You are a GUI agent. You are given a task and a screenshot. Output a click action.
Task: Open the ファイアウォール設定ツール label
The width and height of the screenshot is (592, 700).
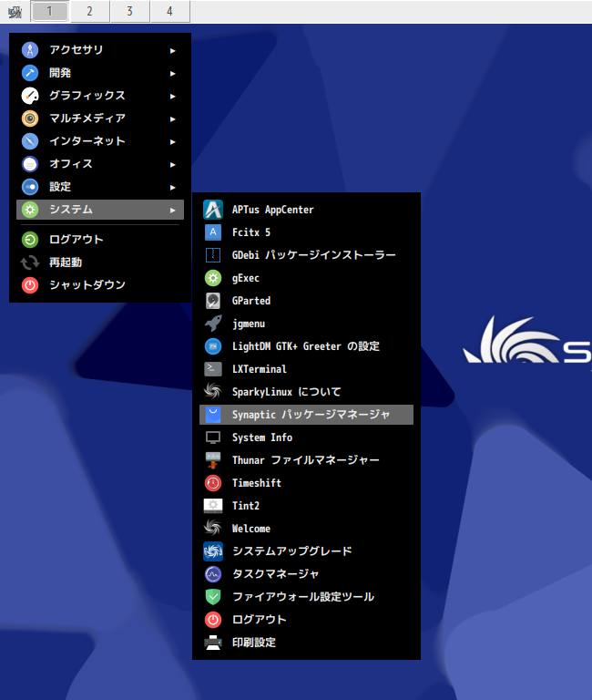(x=303, y=597)
